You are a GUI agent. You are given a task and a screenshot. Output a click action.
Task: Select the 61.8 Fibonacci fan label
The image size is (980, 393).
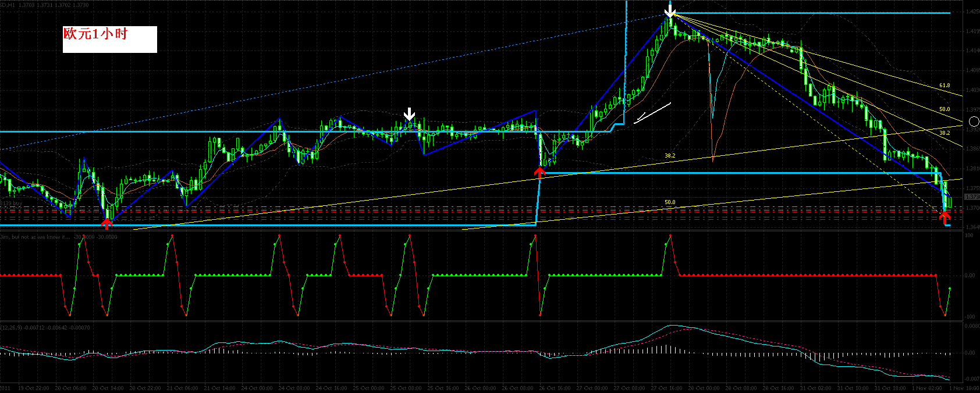[945, 85]
